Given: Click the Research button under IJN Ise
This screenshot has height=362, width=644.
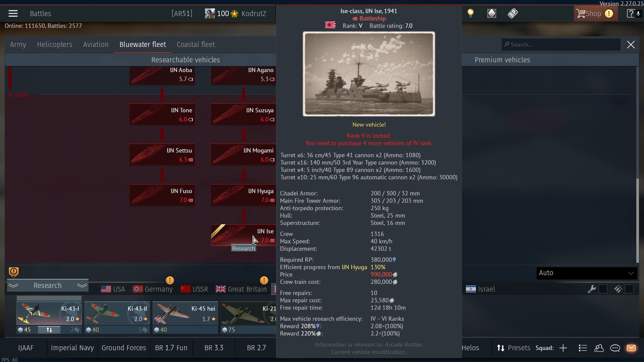Looking at the screenshot, I should point(244,248).
